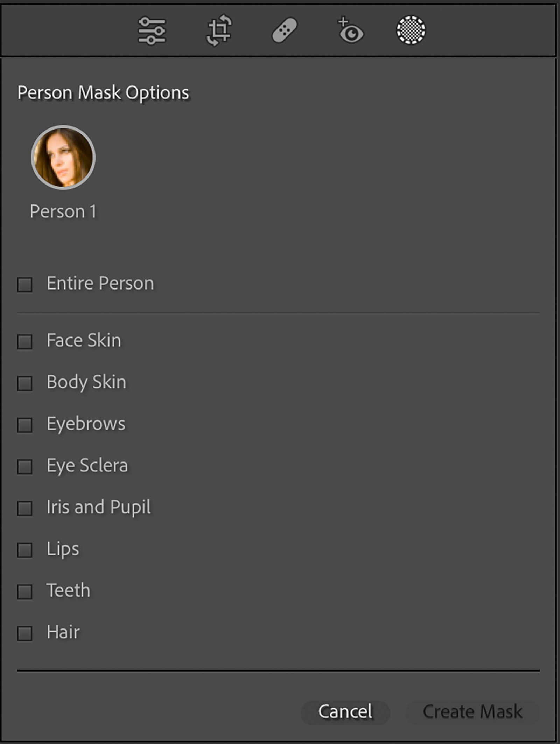Viewport: 560px width, 744px height.
Task: Check the Teeth mask checkbox
Action: (25, 592)
